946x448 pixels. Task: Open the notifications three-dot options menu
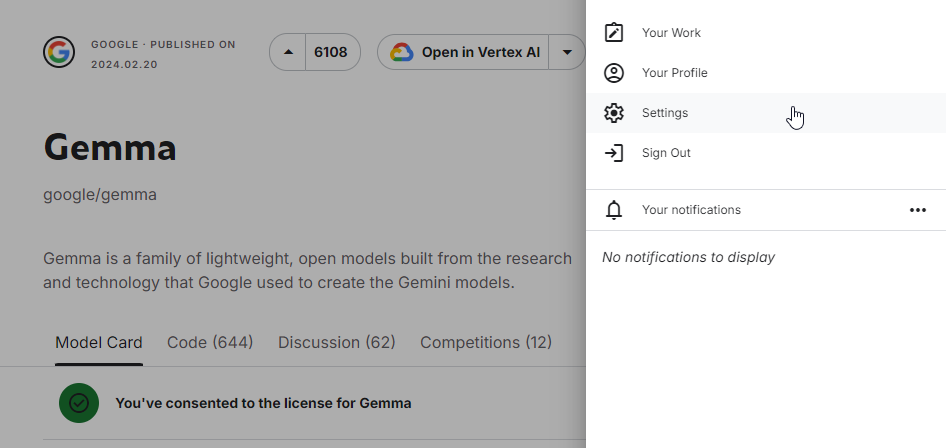[x=918, y=210]
